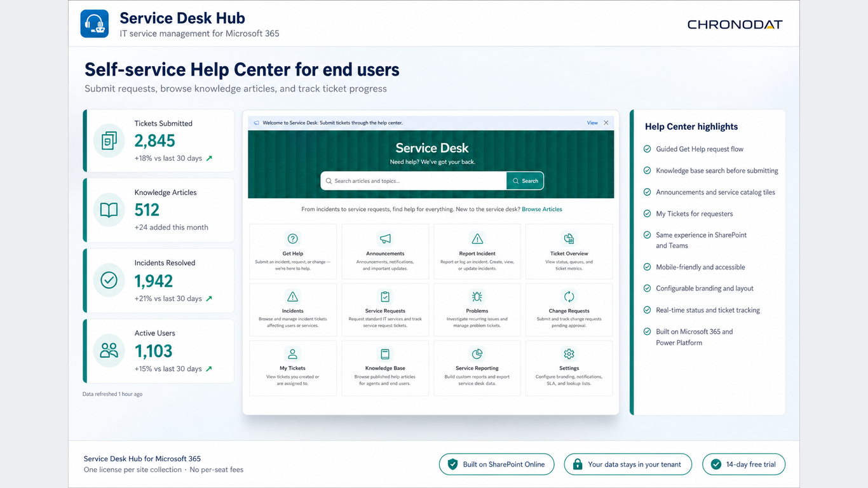Click the check icon for Guided Get Help

(x=647, y=149)
